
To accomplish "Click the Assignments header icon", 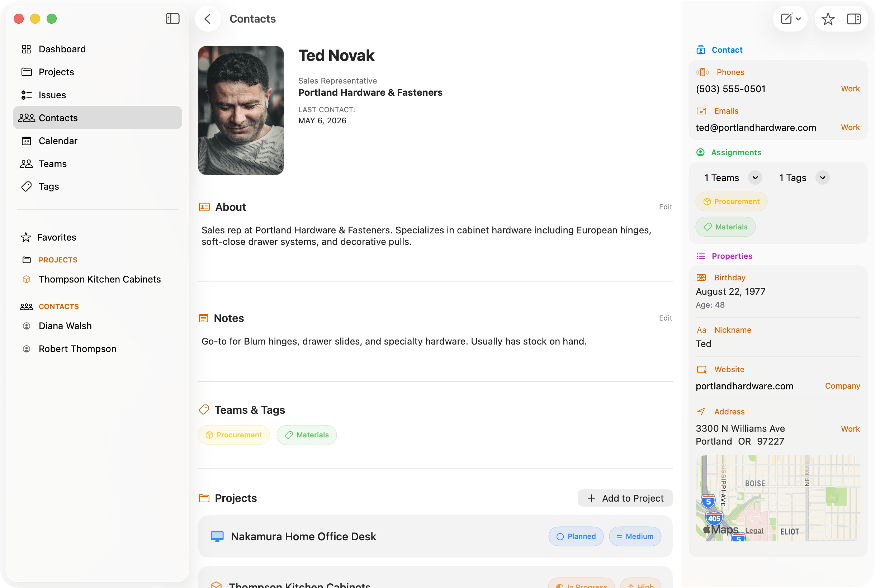I will pyautogui.click(x=700, y=152).
